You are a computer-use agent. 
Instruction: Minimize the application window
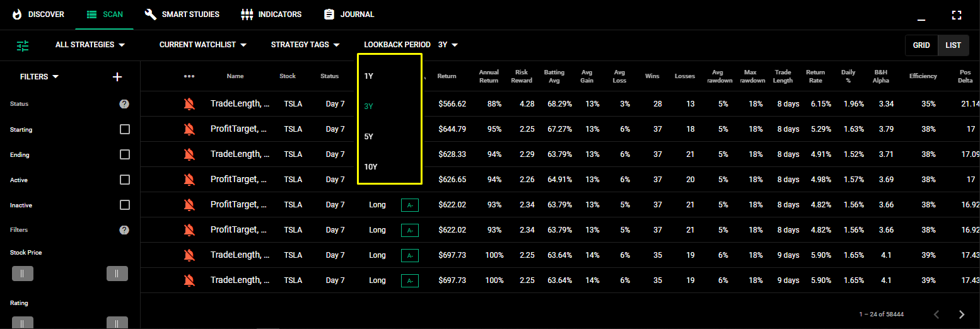click(921, 20)
